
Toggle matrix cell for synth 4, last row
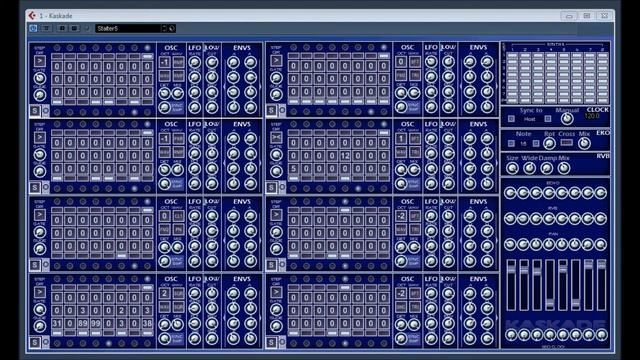point(551,100)
